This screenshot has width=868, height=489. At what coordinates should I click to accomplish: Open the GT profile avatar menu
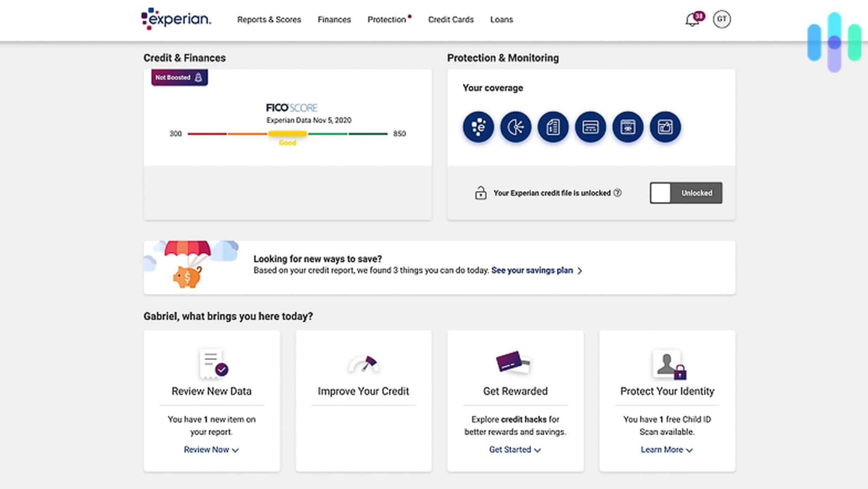pyautogui.click(x=721, y=19)
